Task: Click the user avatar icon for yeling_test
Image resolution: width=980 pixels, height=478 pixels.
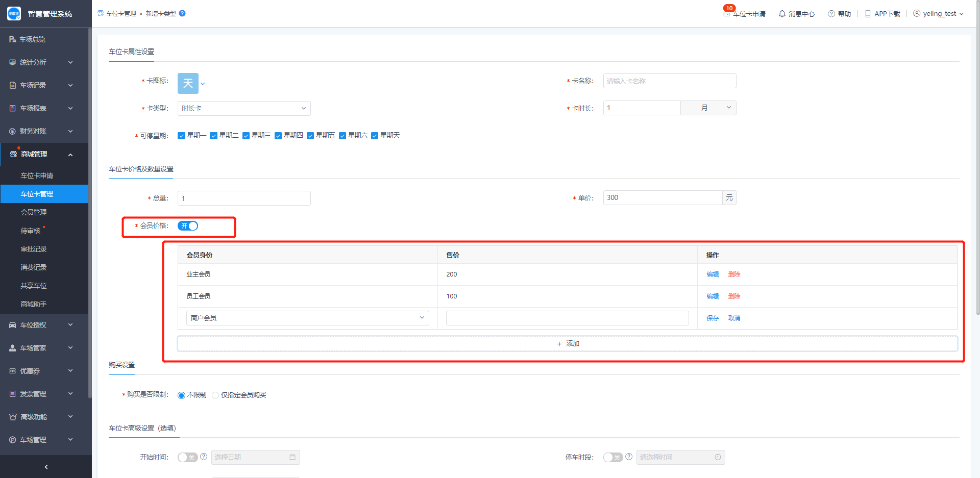Action: [917, 13]
